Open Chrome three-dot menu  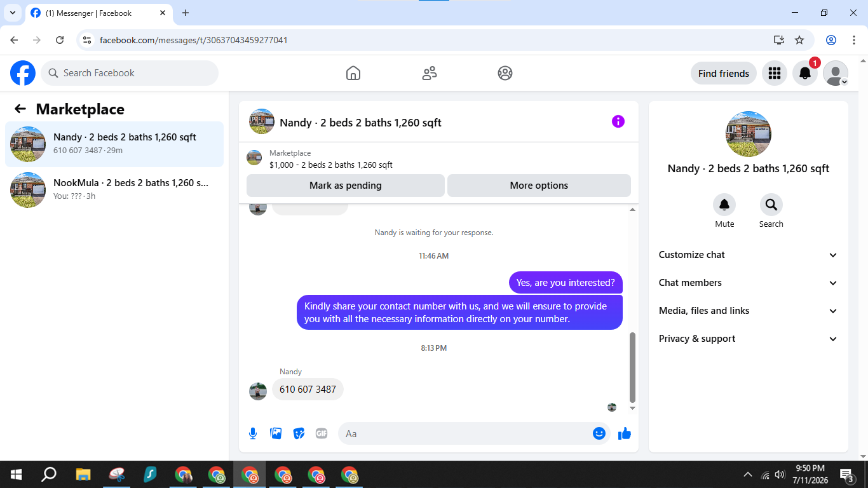click(x=854, y=40)
